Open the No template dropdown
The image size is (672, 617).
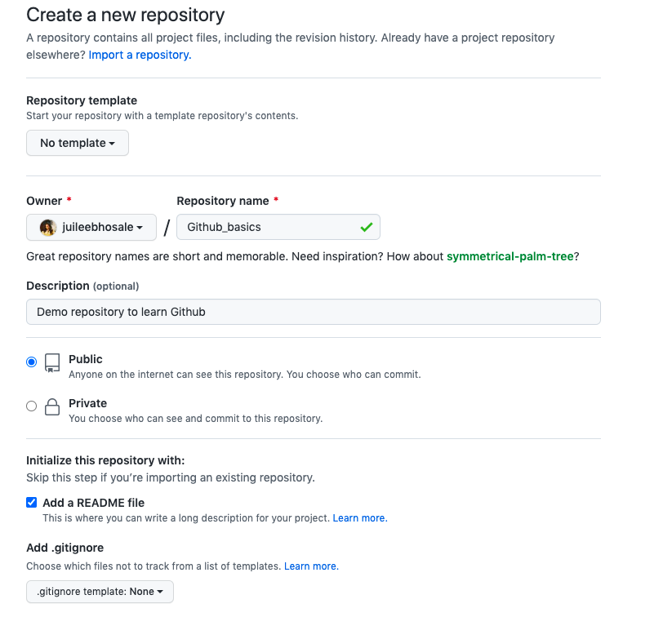click(x=77, y=142)
